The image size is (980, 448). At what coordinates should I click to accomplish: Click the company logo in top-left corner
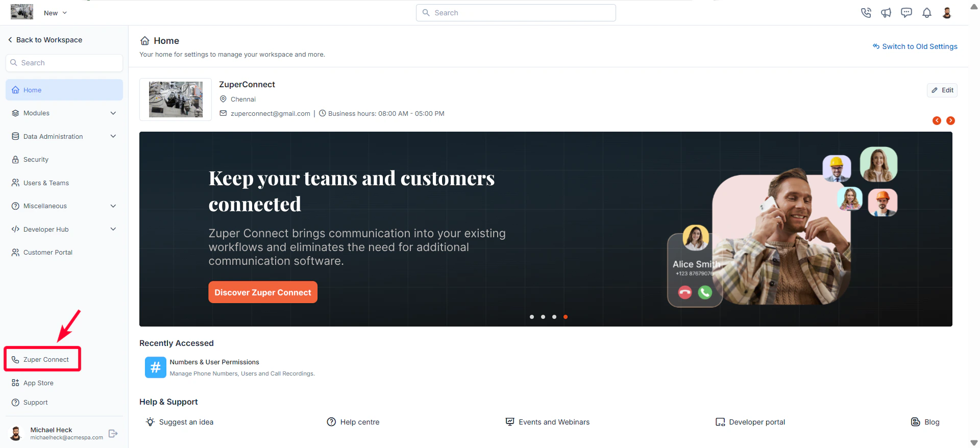(22, 12)
